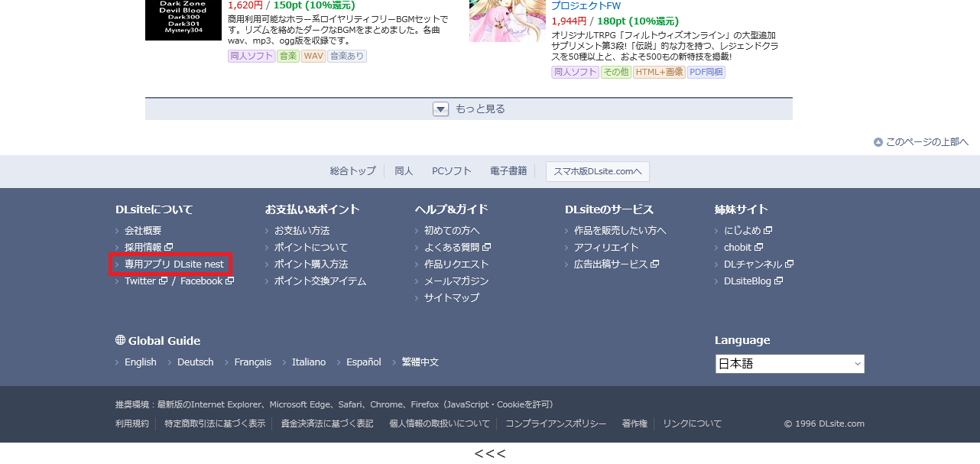Viewport: 980px width, 464px height.
Task: Open ポイントについて link
Action: tap(311, 247)
